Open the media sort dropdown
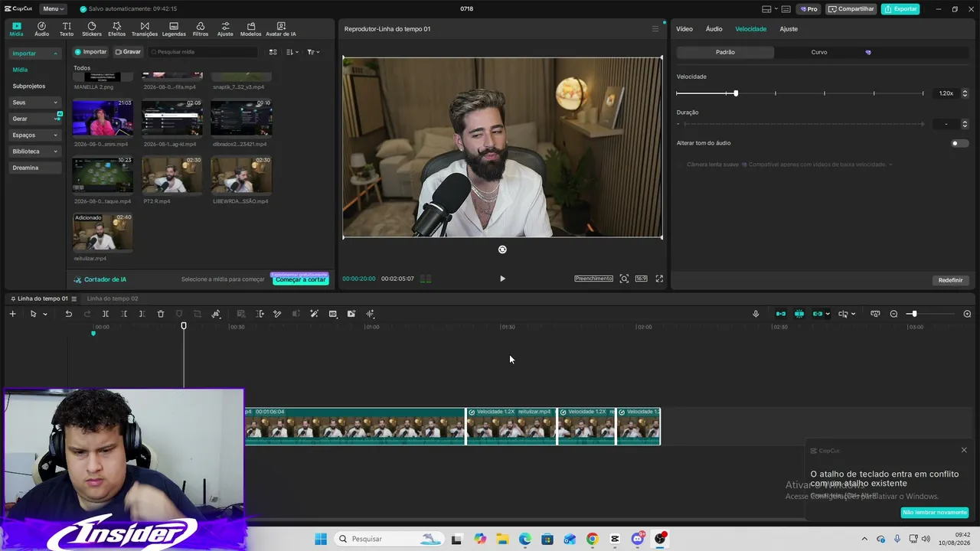980x551 pixels. pos(292,52)
